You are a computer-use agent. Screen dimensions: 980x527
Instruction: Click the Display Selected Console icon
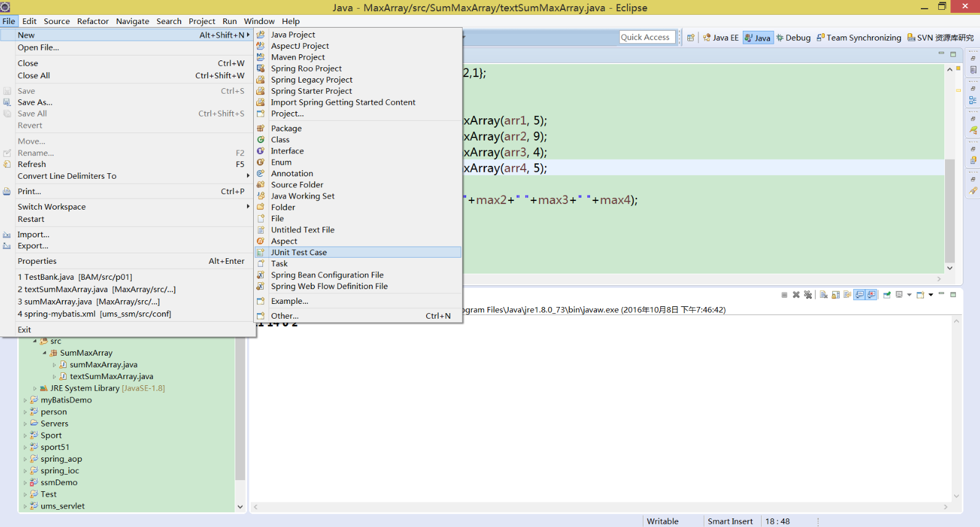(x=899, y=295)
